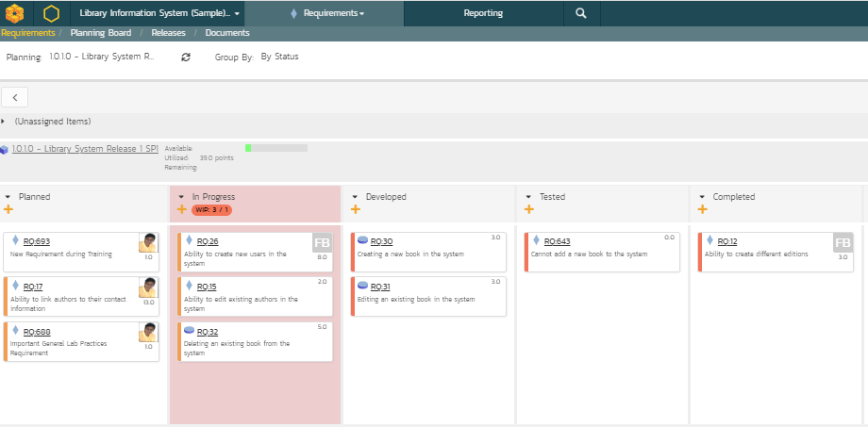
Task: Collapse the In Progress column
Action: pos(181,197)
